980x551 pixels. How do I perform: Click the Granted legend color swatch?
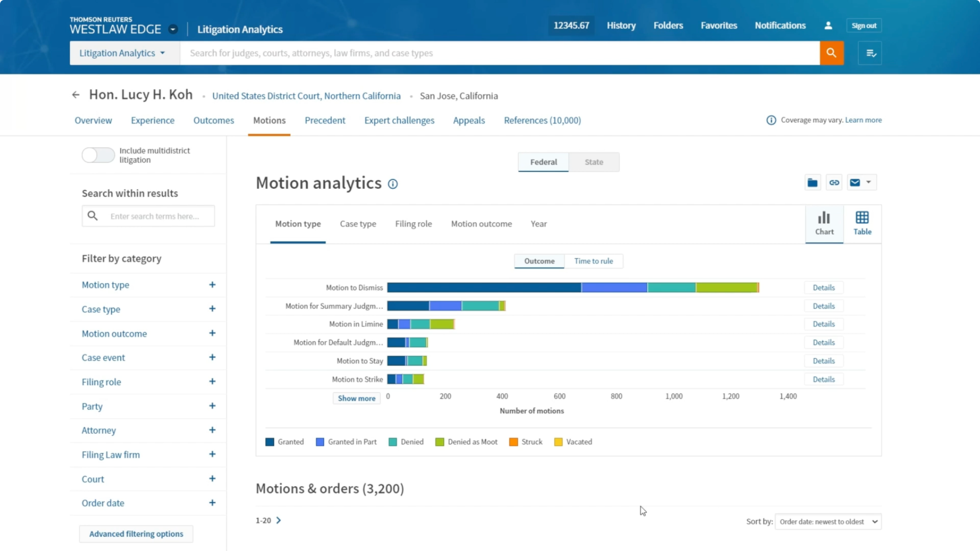(270, 442)
